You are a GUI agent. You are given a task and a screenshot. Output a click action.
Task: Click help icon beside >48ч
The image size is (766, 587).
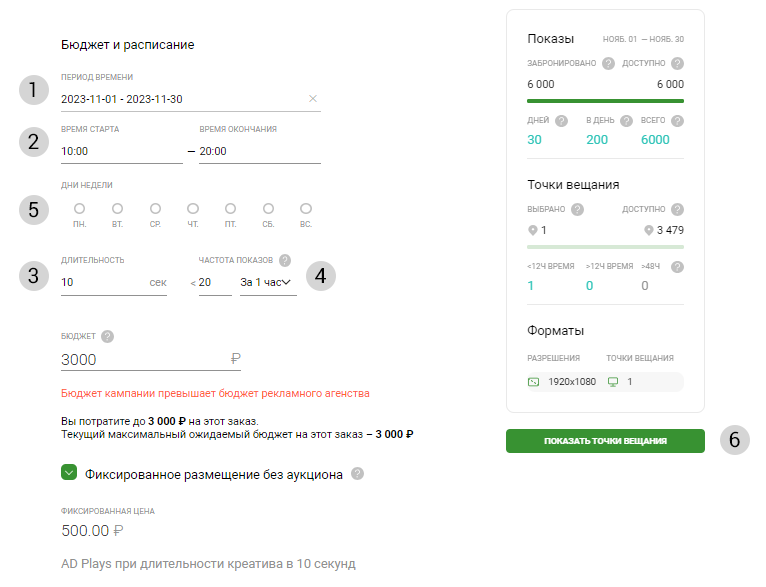[x=677, y=267]
